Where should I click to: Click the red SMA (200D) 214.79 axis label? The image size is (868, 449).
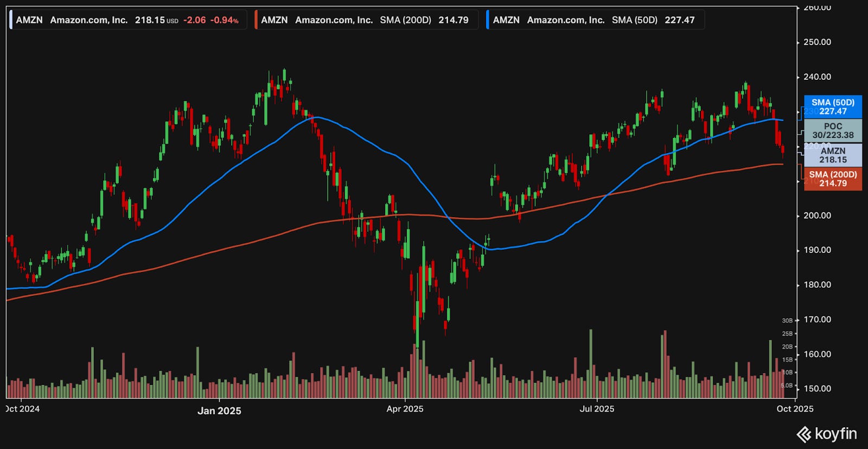(833, 179)
